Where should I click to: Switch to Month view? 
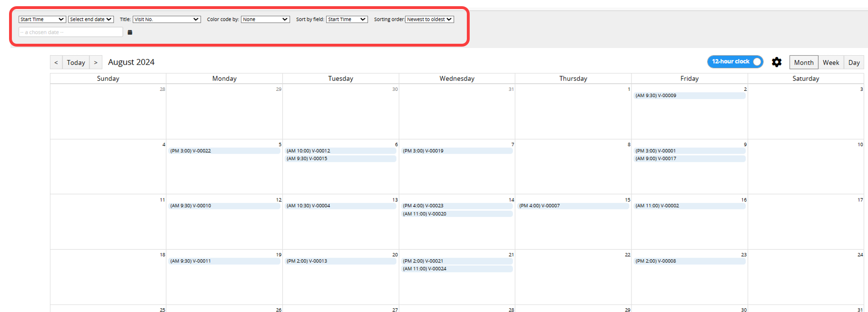803,62
